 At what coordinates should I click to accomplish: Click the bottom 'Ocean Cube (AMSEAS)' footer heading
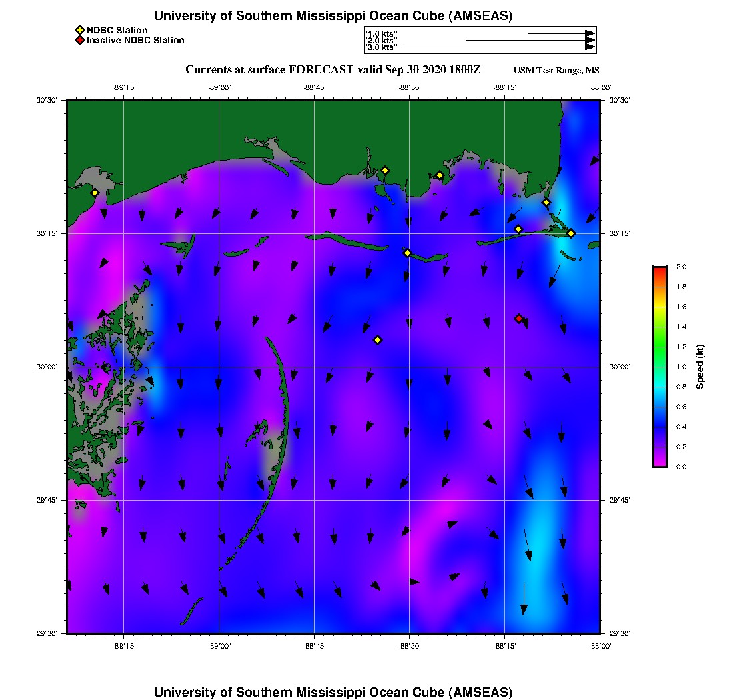point(333,691)
